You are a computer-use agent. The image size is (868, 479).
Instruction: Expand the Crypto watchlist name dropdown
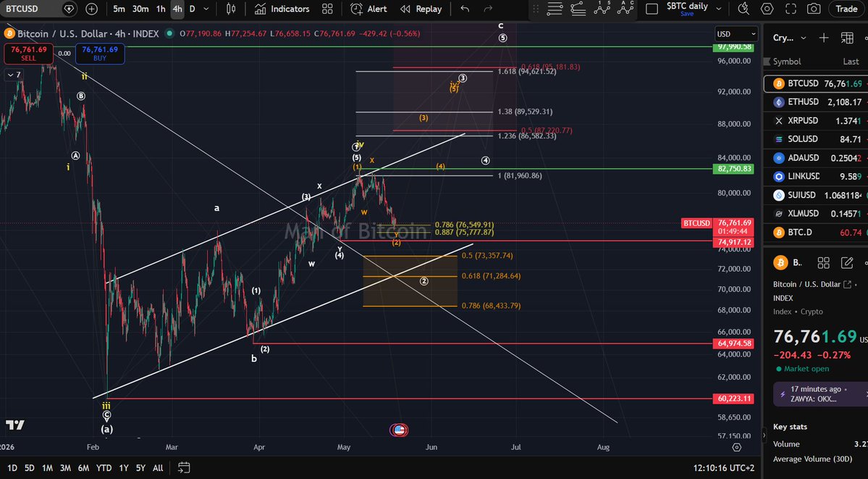click(804, 38)
